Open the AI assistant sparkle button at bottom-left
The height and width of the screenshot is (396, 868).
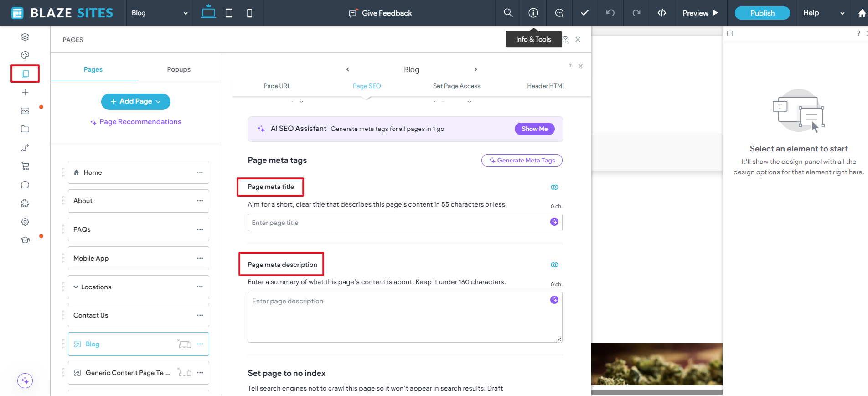tap(25, 380)
